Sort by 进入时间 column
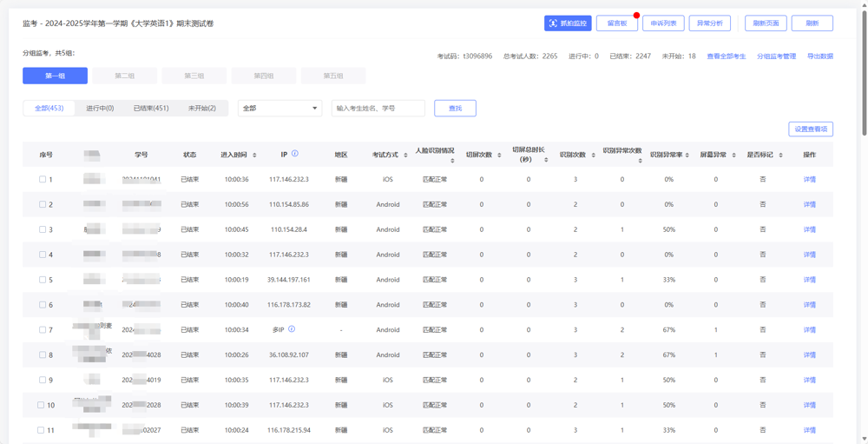 pyautogui.click(x=254, y=156)
